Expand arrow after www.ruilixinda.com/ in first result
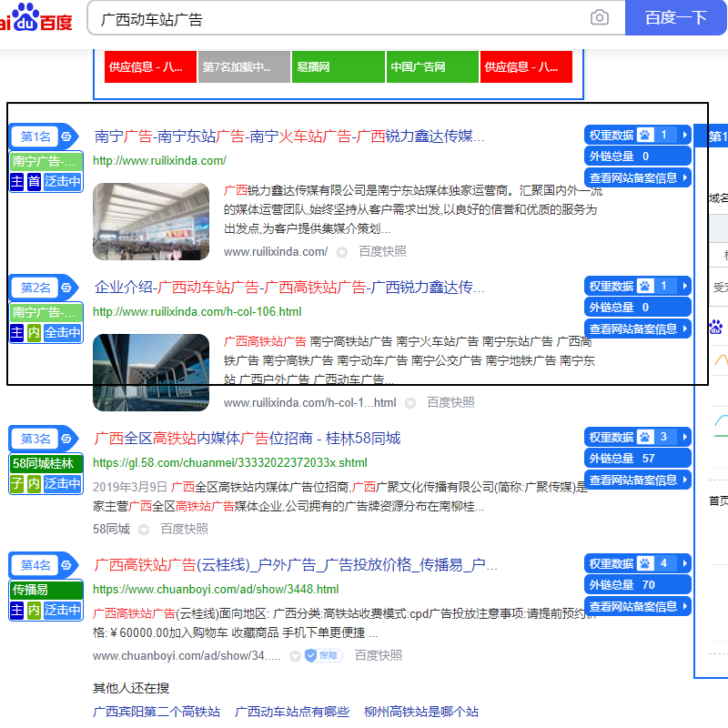 342,252
